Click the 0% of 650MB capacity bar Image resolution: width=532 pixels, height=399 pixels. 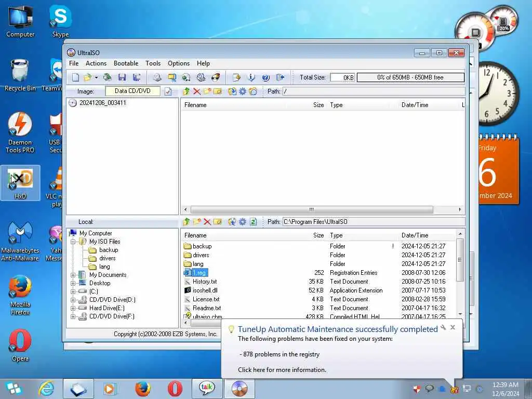(x=410, y=77)
